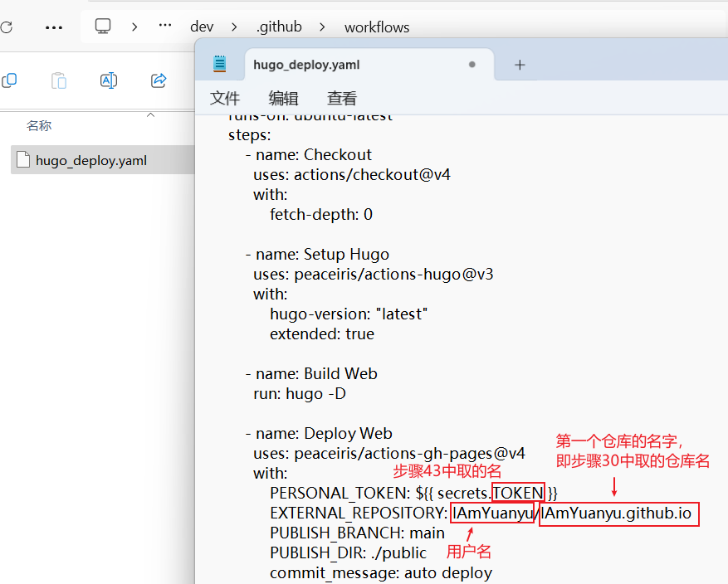Click the Share icon in Explorer toolbar

click(158, 80)
